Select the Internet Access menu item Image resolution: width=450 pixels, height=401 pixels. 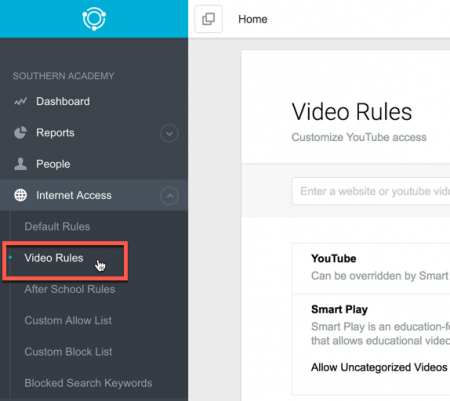pos(74,195)
